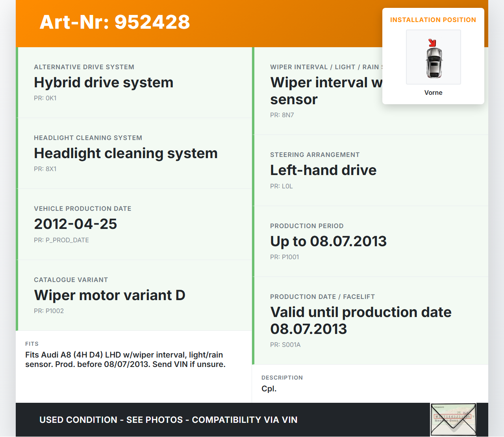Click the Installation Position panel title
Viewport: 504px width, 437px height.
pos(433,20)
